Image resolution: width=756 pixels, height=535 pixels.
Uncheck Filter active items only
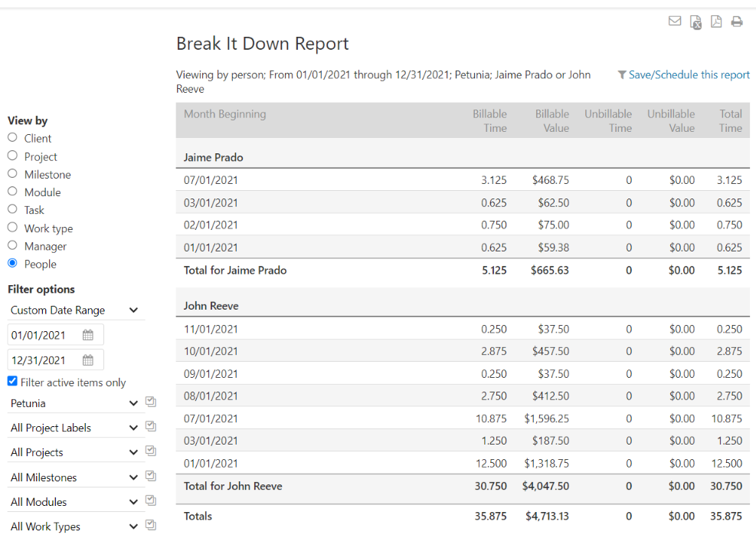[x=12, y=382]
